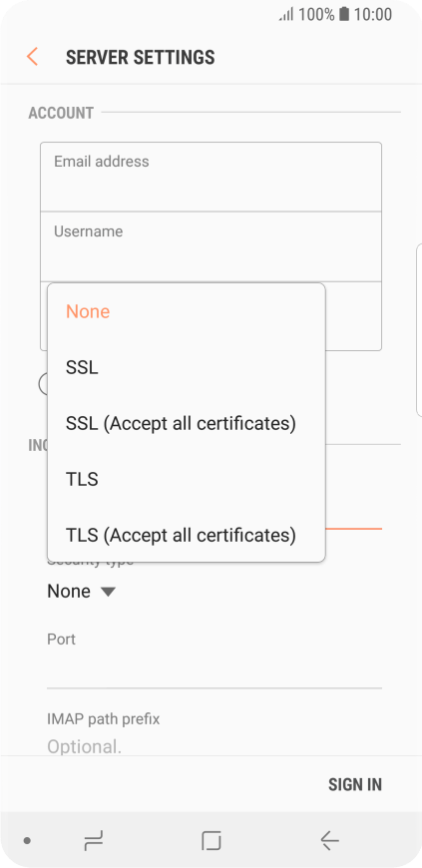
Task: Tap the orange back arrow beside Server Settings
Action: [32, 57]
